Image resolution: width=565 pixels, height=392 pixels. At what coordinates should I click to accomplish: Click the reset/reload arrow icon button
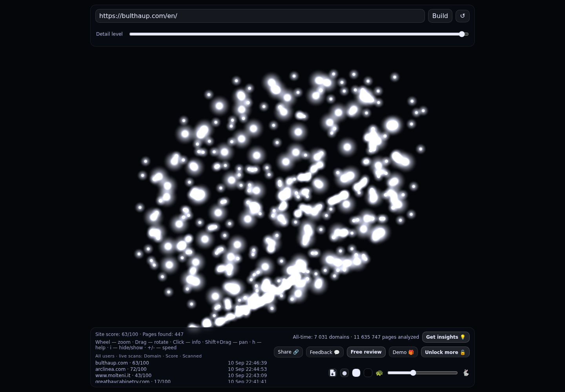(x=463, y=16)
